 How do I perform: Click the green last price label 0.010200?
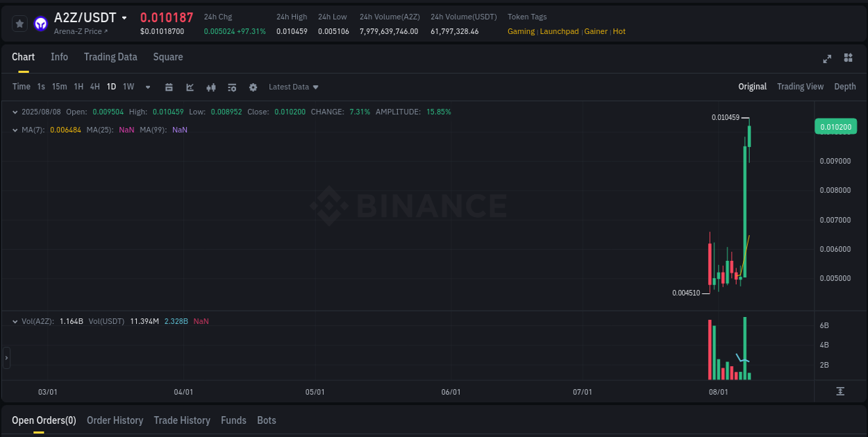point(835,126)
